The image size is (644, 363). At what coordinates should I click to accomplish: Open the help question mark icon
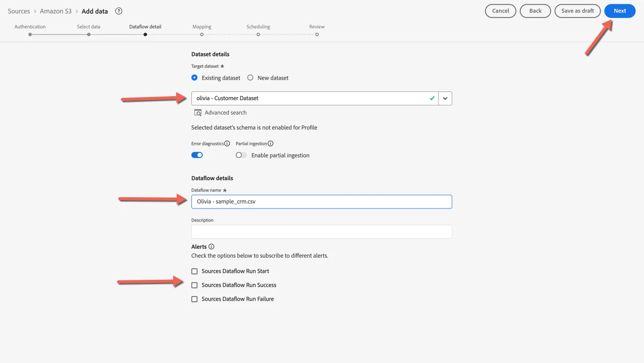[119, 11]
